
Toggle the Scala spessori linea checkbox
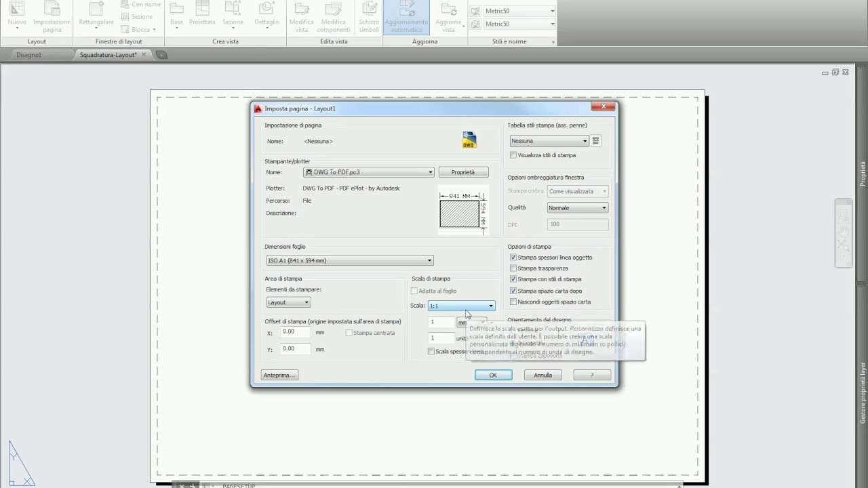[431, 351]
